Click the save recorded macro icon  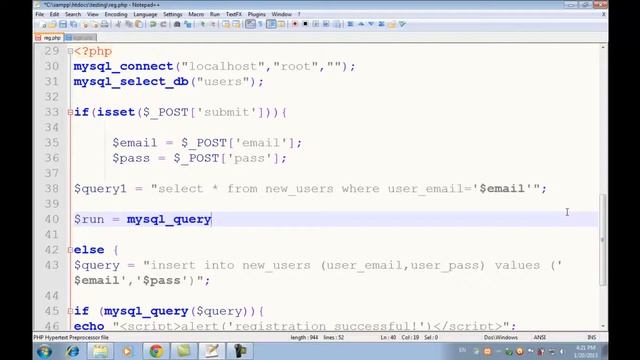coord(337,24)
